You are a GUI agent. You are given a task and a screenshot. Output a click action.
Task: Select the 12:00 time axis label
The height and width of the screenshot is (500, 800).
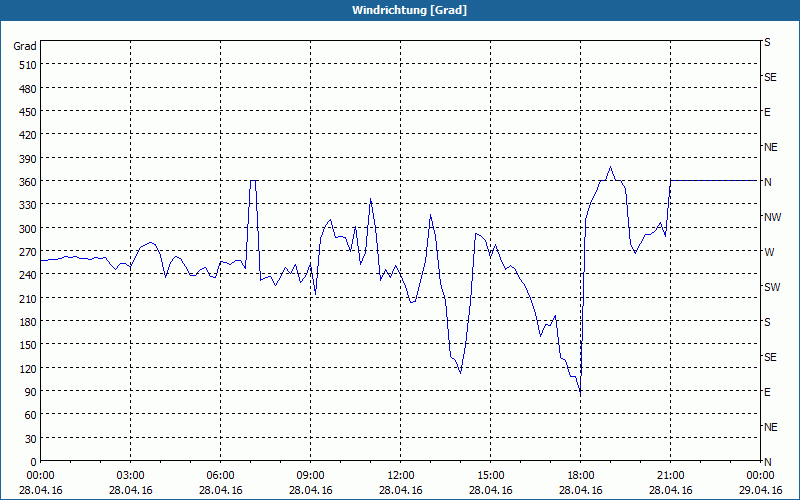click(401, 476)
